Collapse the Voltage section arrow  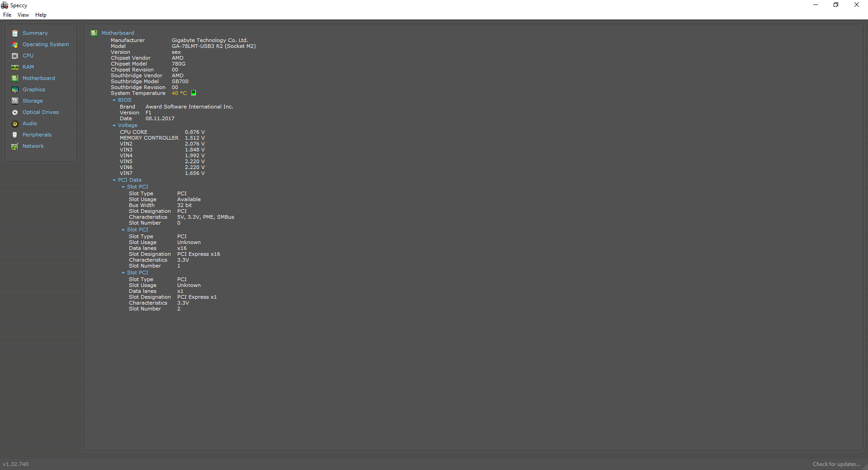click(x=114, y=126)
